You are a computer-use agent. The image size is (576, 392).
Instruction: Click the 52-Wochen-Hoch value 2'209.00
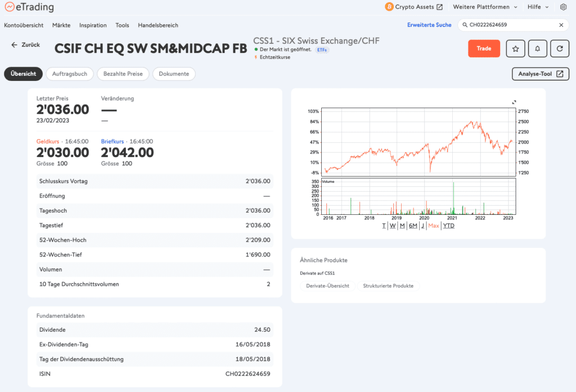pyautogui.click(x=258, y=240)
